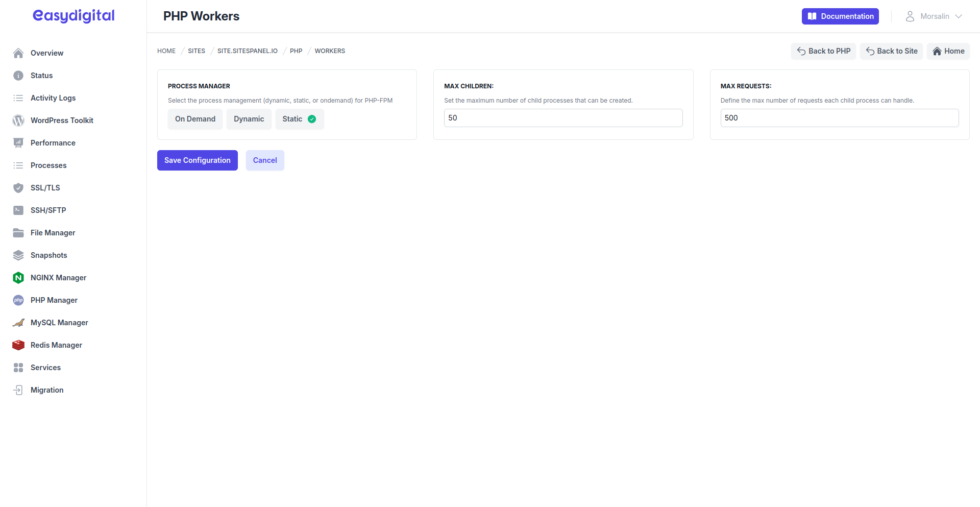
Task: Click the Snapshots layers icon
Action: [18, 255]
